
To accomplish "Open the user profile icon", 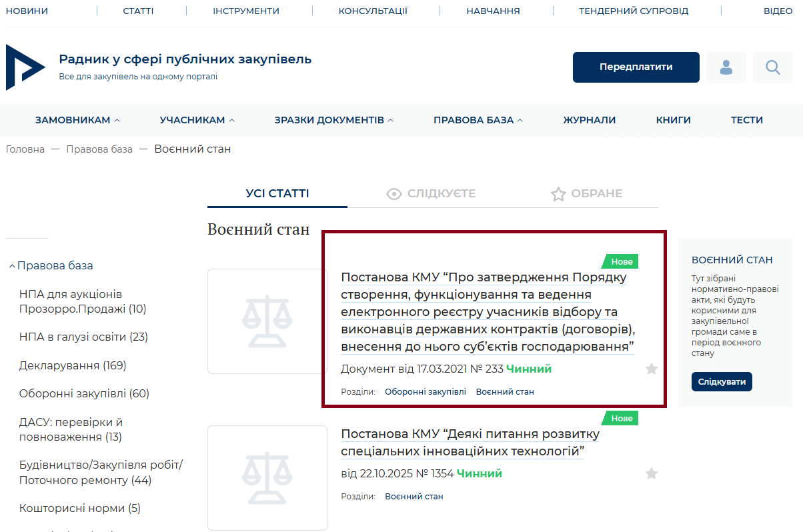I will tap(726, 67).
